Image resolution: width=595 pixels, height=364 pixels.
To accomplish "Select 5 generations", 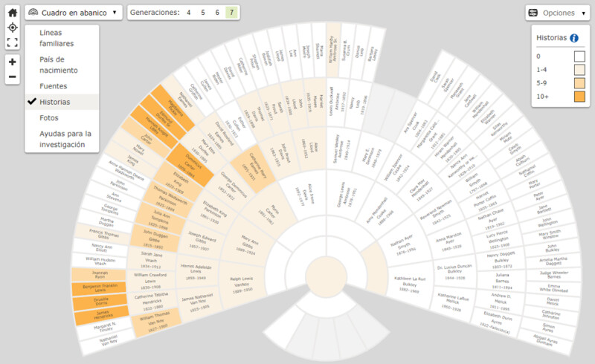I will point(203,13).
